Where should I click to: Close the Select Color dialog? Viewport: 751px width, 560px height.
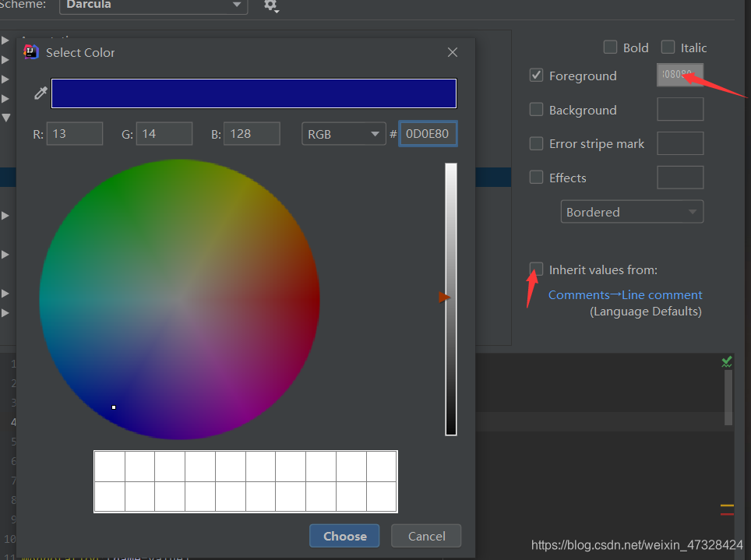(x=452, y=52)
